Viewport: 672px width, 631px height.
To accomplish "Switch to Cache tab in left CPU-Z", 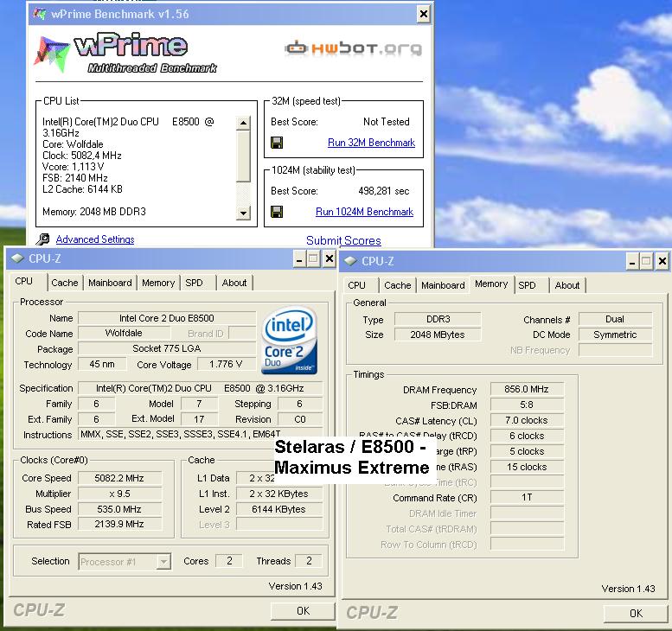I will point(65,283).
